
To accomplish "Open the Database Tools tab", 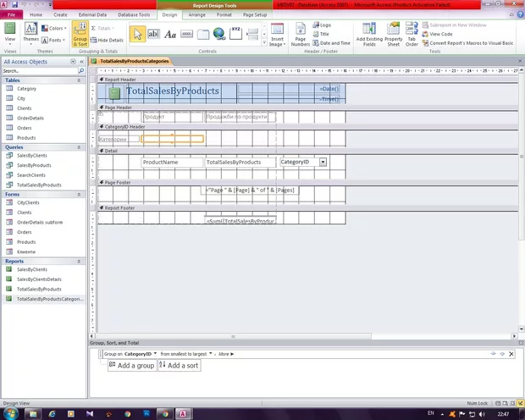I will (134, 14).
